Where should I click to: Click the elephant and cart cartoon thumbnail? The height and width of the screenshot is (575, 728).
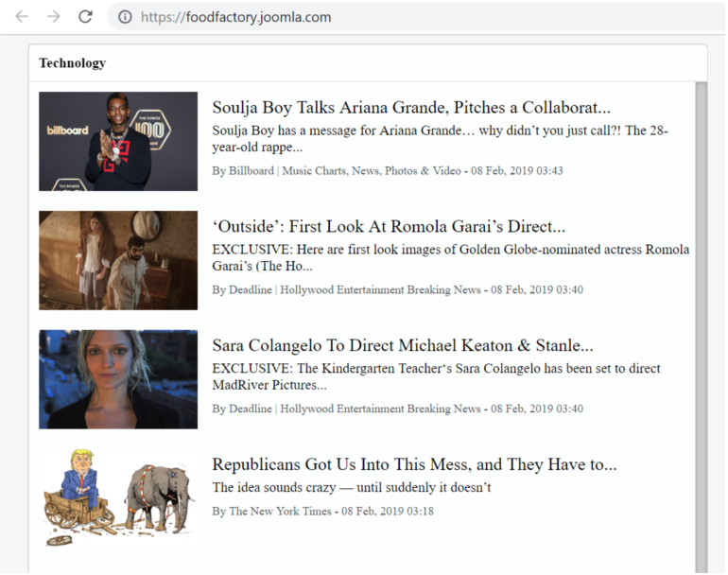point(118,498)
